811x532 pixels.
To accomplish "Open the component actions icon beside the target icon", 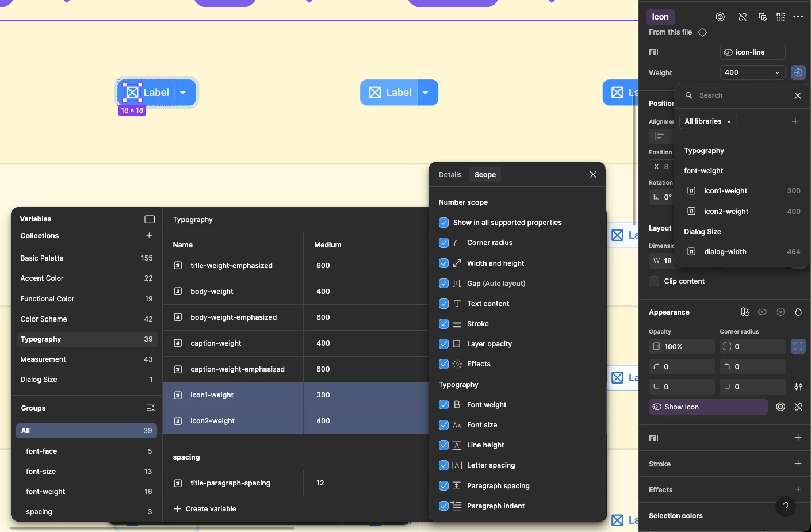I will pos(763,17).
